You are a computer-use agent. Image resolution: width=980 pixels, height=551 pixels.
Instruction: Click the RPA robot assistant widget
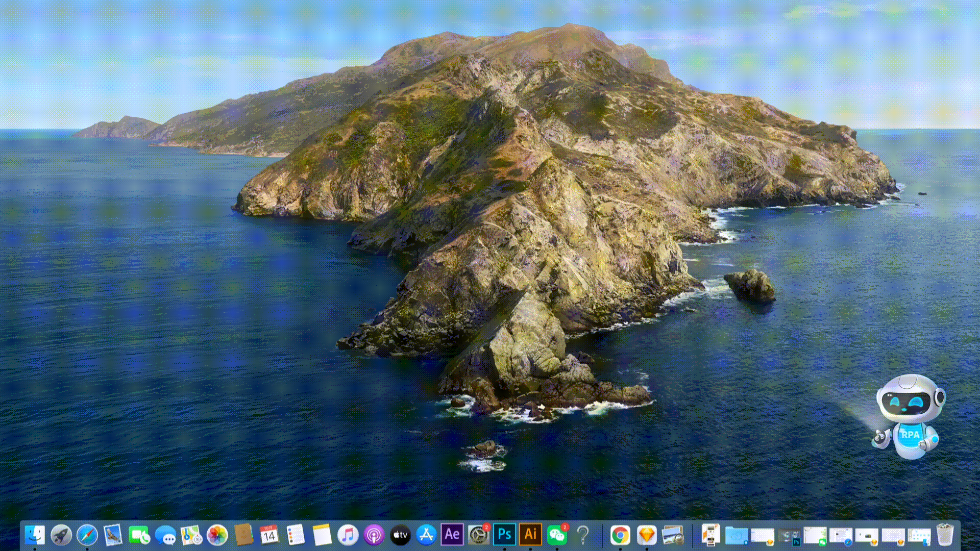[909, 416]
